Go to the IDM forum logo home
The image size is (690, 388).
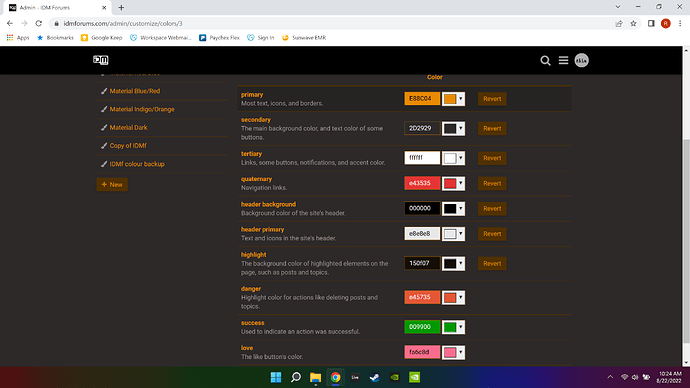pyautogui.click(x=101, y=60)
